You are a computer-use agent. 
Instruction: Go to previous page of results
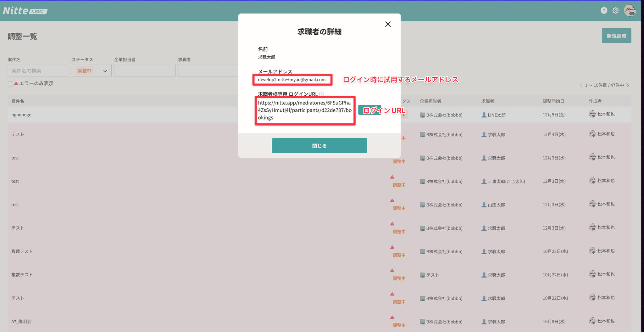tap(581, 85)
